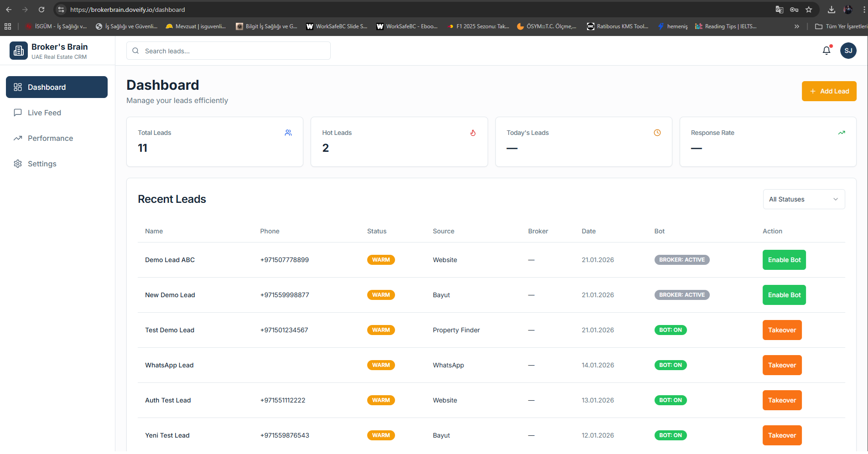Toggle BROKER: ACTIVE badge for New Demo Lead
Viewport: 868px width, 454px height.
coord(682,295)
